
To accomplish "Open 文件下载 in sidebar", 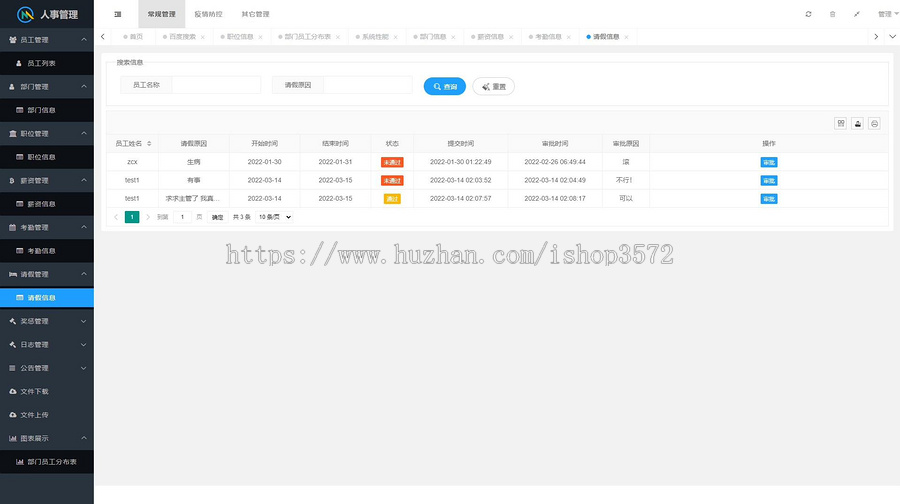I will pos(46,391).
